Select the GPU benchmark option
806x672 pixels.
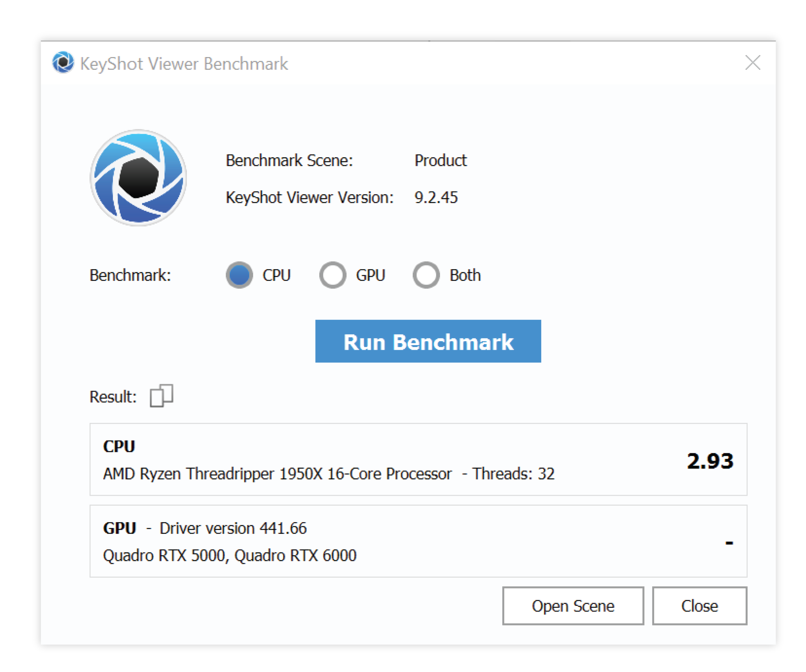(333, 275)
